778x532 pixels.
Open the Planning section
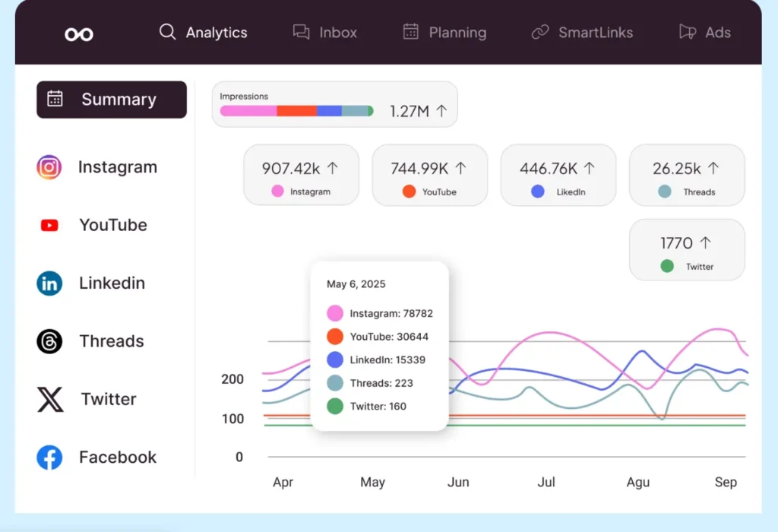point(444,33)
